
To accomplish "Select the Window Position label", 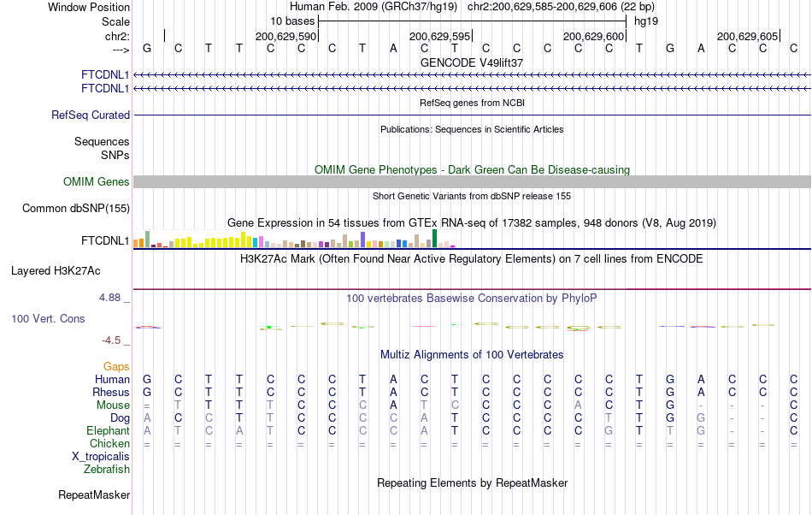I will (x=89, y=7).
